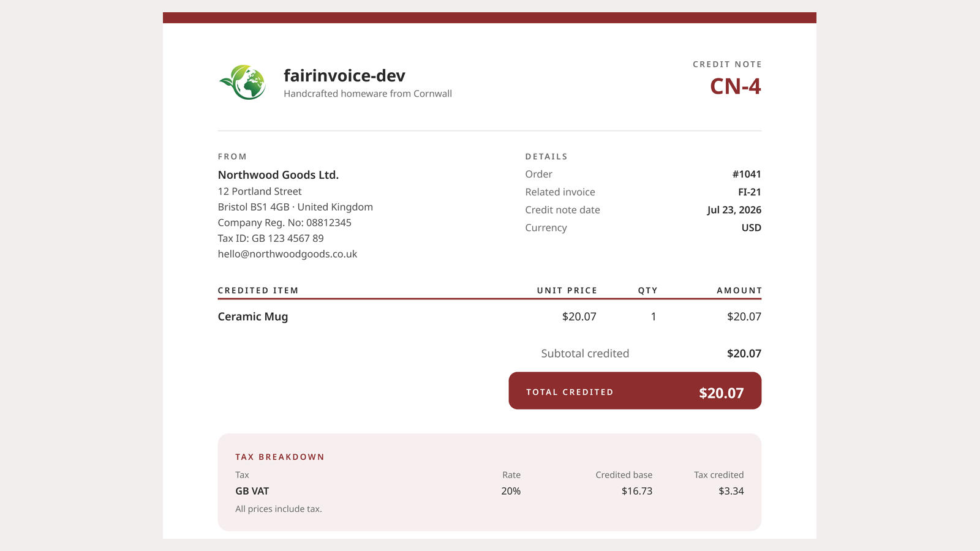Click the Subtotal credited label

585,353
